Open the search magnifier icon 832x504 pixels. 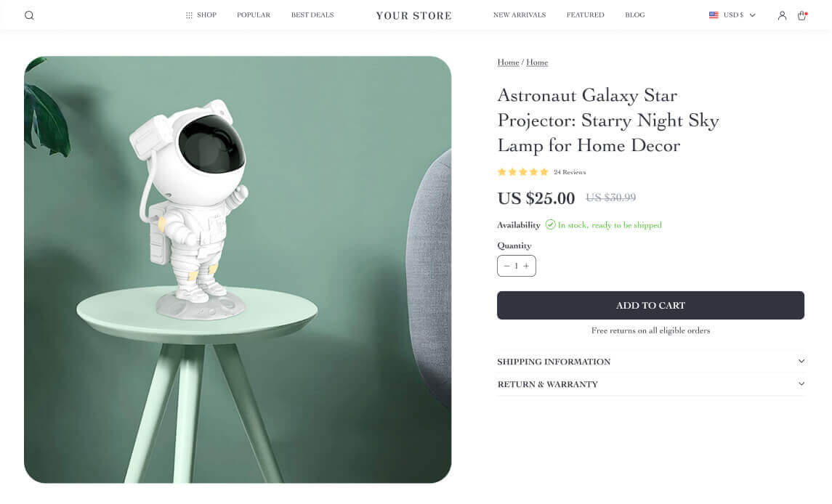(x=29, y=15)
